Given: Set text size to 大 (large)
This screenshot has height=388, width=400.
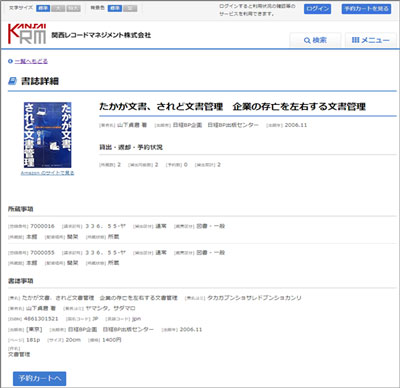Looking at the screenshot, I should coord(58,8).
